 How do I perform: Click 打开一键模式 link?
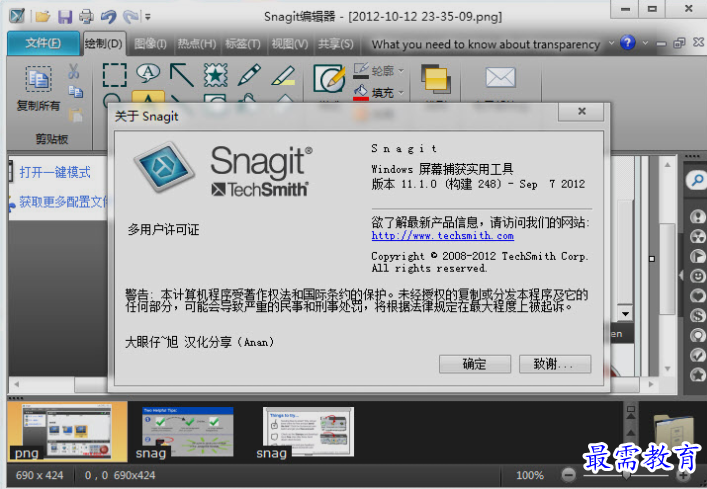(55, 172)
